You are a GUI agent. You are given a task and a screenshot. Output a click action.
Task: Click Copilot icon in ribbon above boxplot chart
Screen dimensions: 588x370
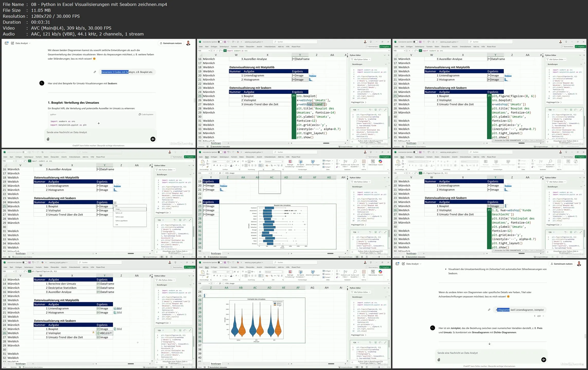[x=380, y=162]
